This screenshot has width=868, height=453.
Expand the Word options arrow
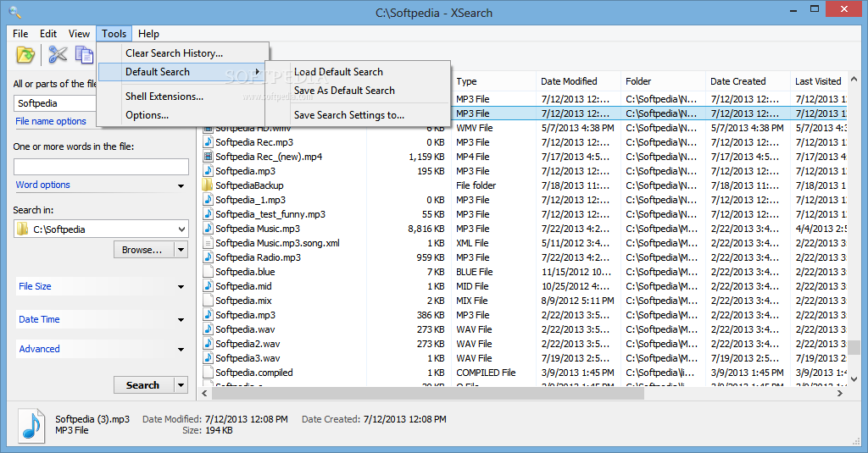tap(181, 185)
